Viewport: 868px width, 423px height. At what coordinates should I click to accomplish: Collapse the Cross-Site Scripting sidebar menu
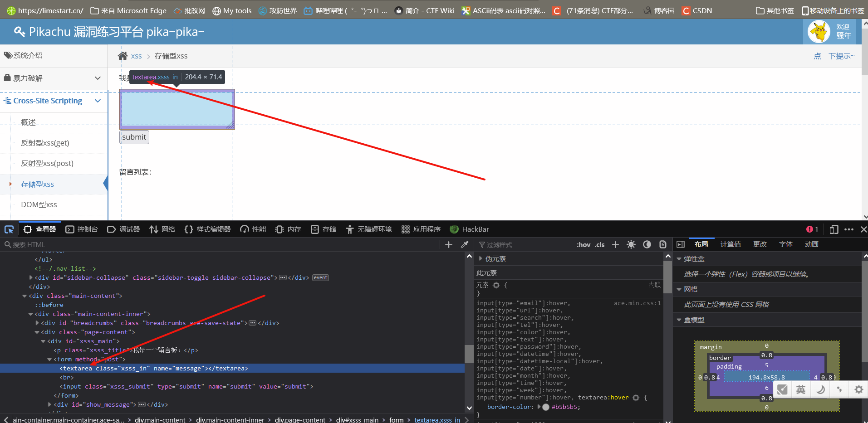tap(54, 101)
